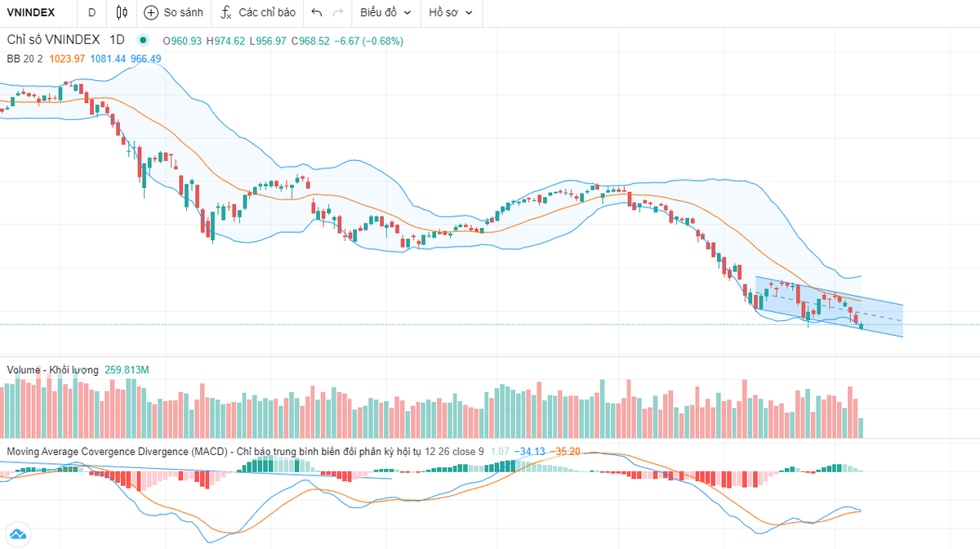
Task: Select the Volume - Khối lượng legend
Action: pyautogui.click(x=52, y=370)
